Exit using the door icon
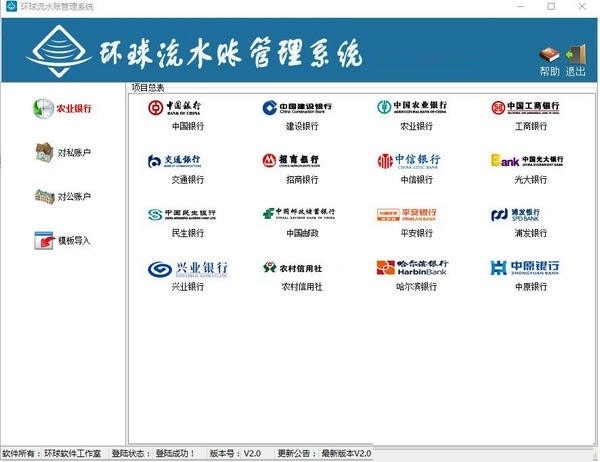The width and height of the screenshot is (600, 462). click(576, 54)
